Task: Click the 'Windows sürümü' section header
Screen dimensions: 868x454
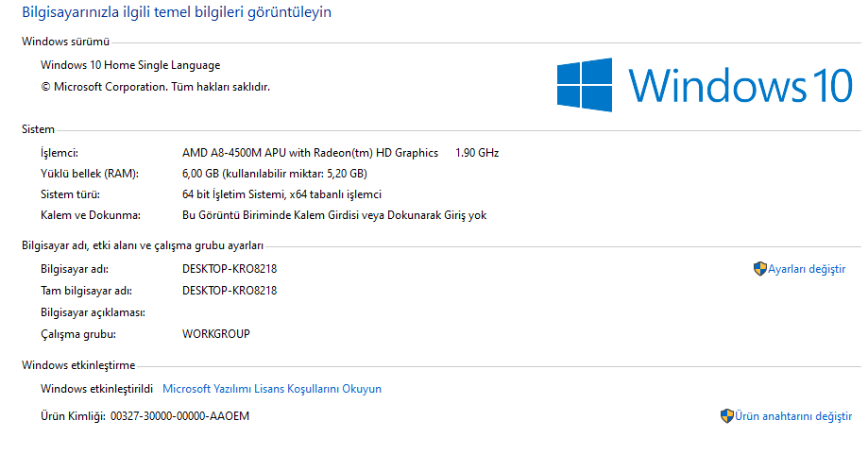Action: click(x=66, y=42)
